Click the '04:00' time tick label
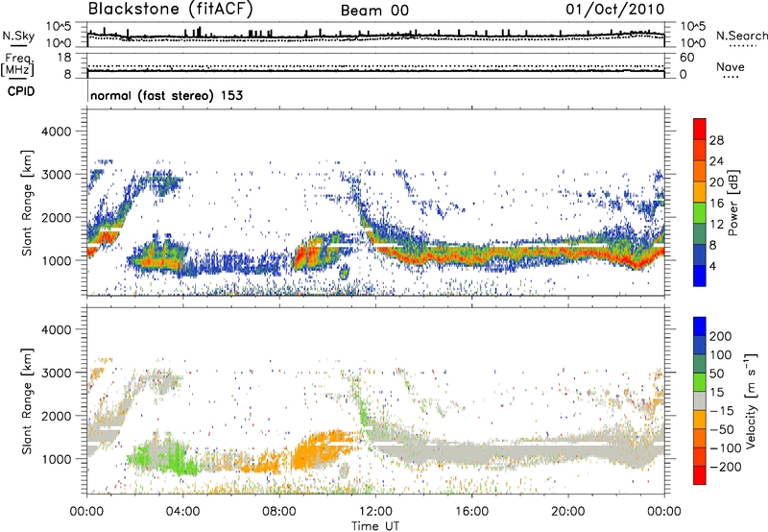This screenshot has width=768, height=532. coord(183,512)
